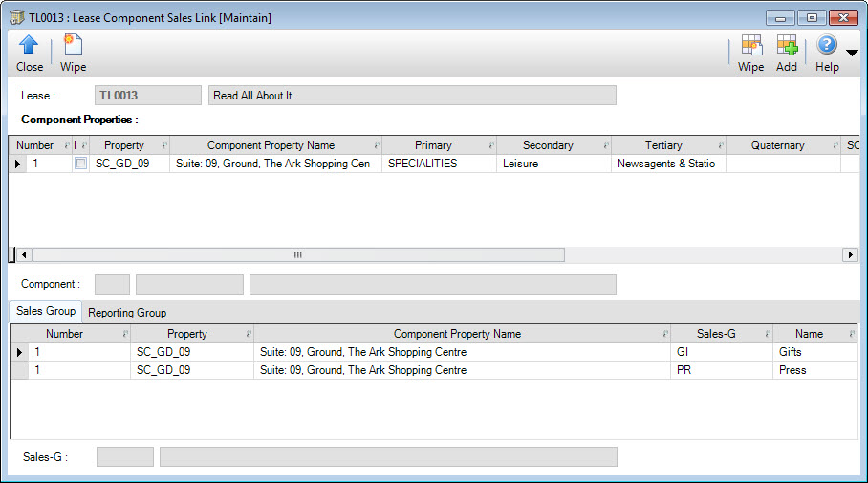The height and width of the screenshot is (483, 868).
Task: Click the right-side Wipe grid icon
Action: click(751, 45)
